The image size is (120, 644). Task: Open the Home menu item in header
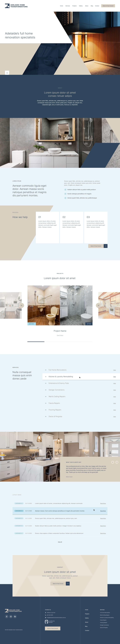click(61, 6)
